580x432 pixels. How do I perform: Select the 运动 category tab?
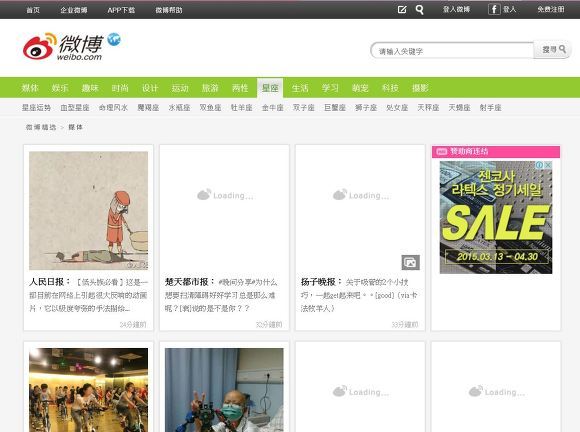(180, 88)
